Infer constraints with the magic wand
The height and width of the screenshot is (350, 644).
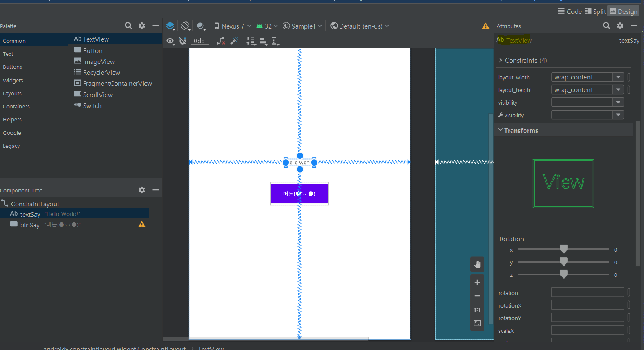click(x=234, y=41)
